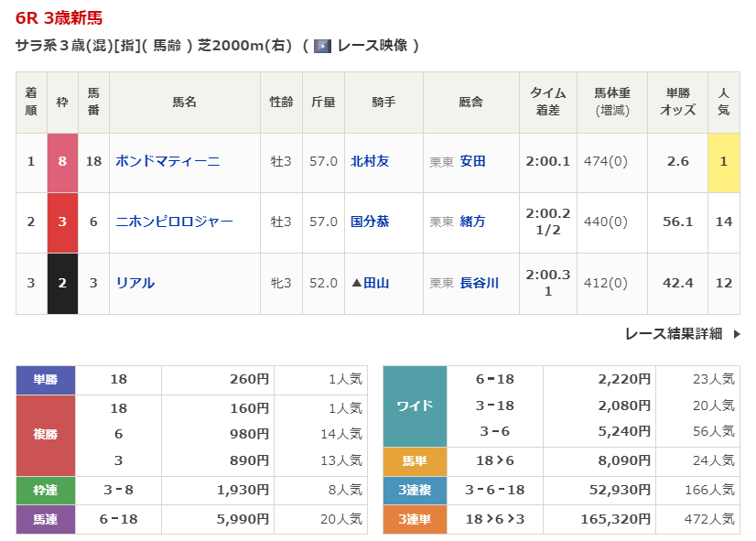Open horse ボンドマティーニ profile
756x541 pixels.
click(167, 161)
